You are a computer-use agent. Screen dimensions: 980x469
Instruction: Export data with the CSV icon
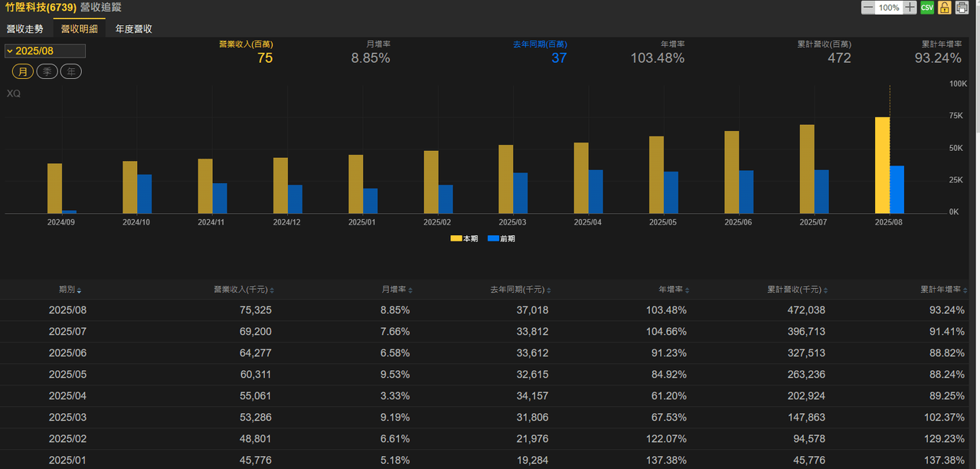[927, 8]
